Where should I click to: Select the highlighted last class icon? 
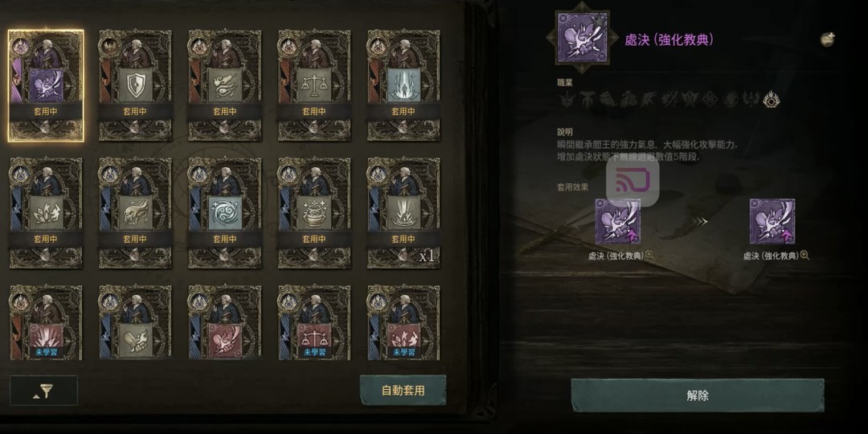click(x=771, y=100)
